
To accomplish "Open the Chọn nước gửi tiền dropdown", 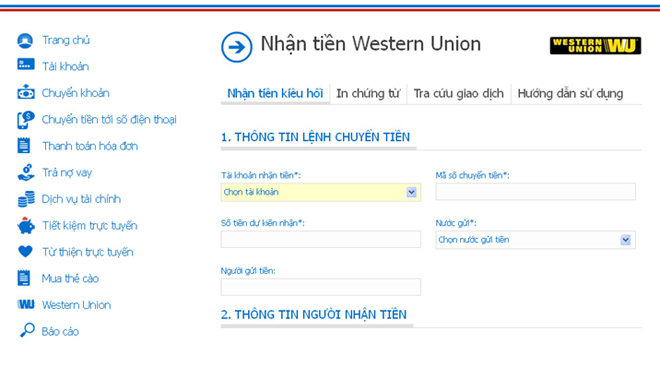I will click(535, 240).
